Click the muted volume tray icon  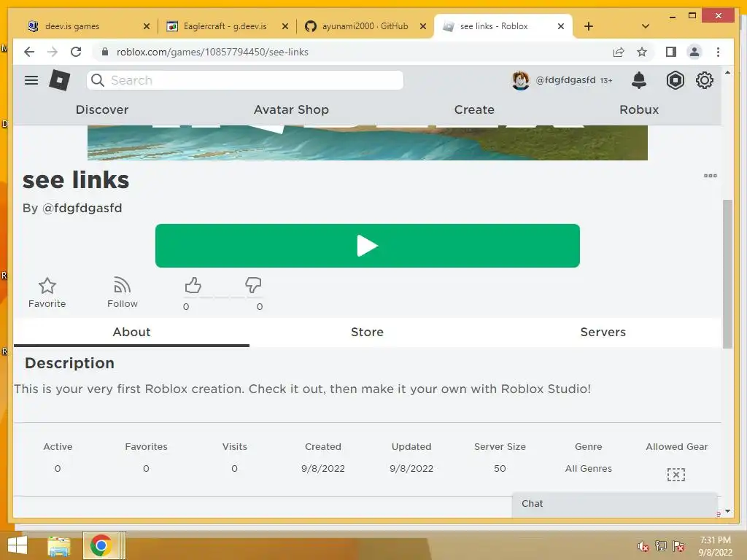pyautogui.click(x=643, y=546)
